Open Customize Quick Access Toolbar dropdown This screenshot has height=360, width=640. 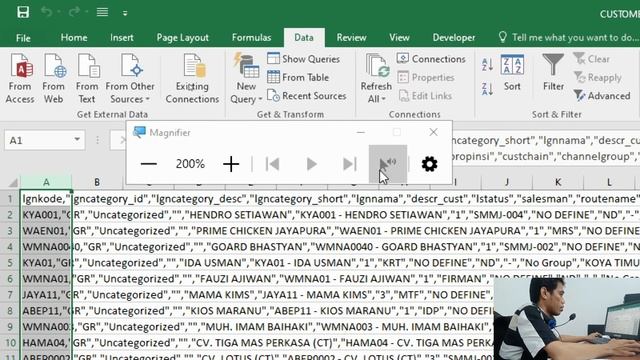(x=125, y=13)
